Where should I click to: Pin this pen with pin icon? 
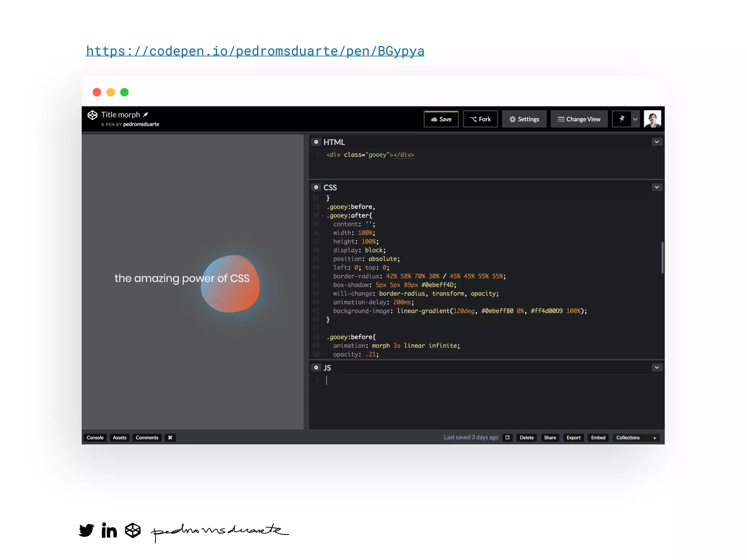(x=622, y=119)
